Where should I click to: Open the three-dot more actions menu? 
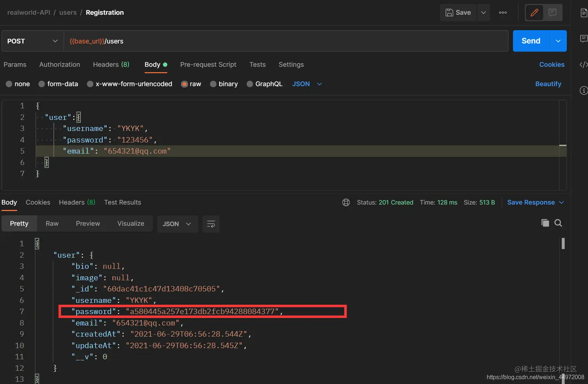(x=503, y=12)
